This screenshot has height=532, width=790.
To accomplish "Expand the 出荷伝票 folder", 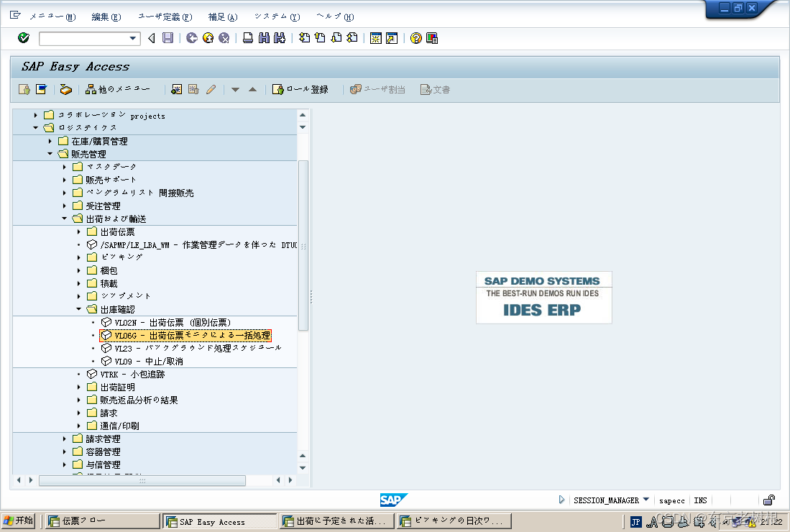I will pos(78,231).
